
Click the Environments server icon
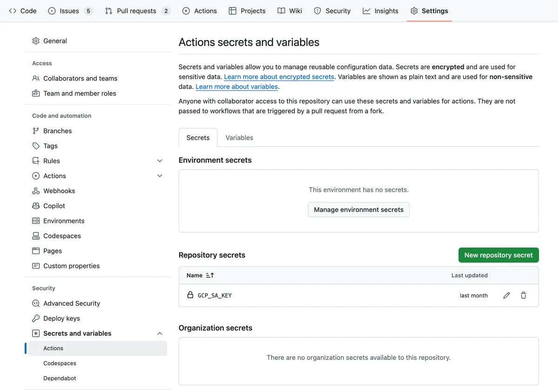click(36, 221)
